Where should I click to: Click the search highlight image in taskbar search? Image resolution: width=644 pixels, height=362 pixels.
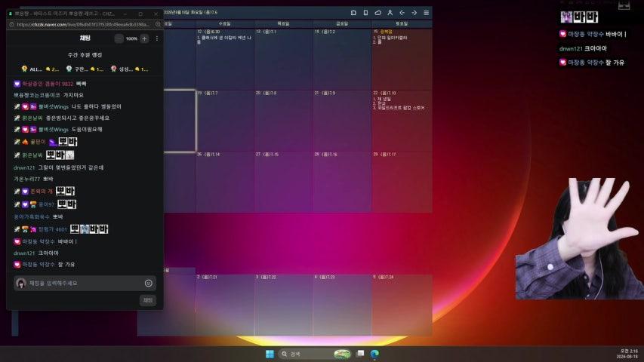[342, 354]
